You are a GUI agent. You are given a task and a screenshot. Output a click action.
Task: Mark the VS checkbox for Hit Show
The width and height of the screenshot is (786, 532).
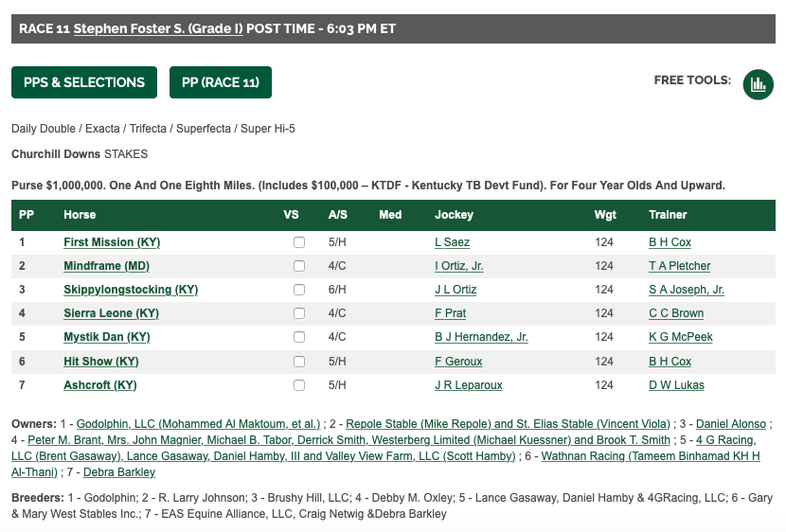point(299,362)
